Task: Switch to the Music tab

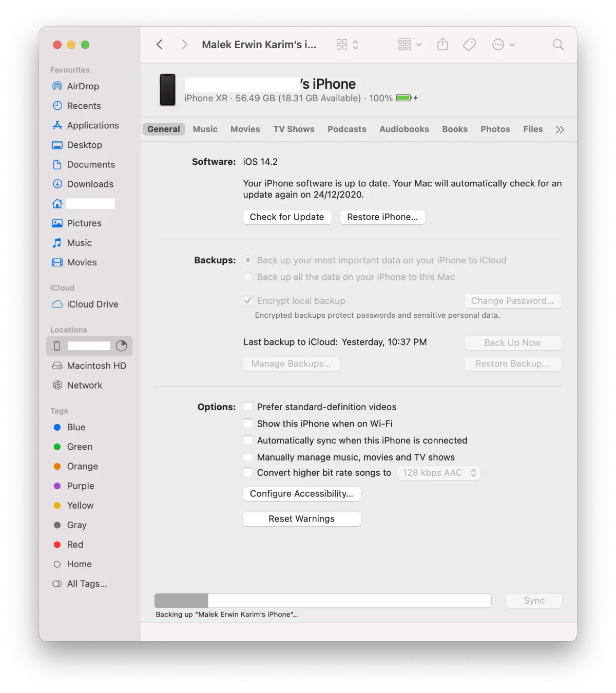Action: [x=205, y=129]
